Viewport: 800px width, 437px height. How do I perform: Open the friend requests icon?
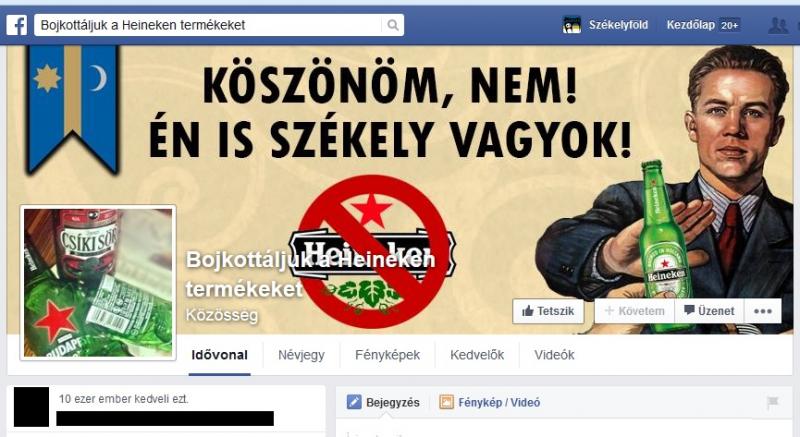tap(778, 25)
